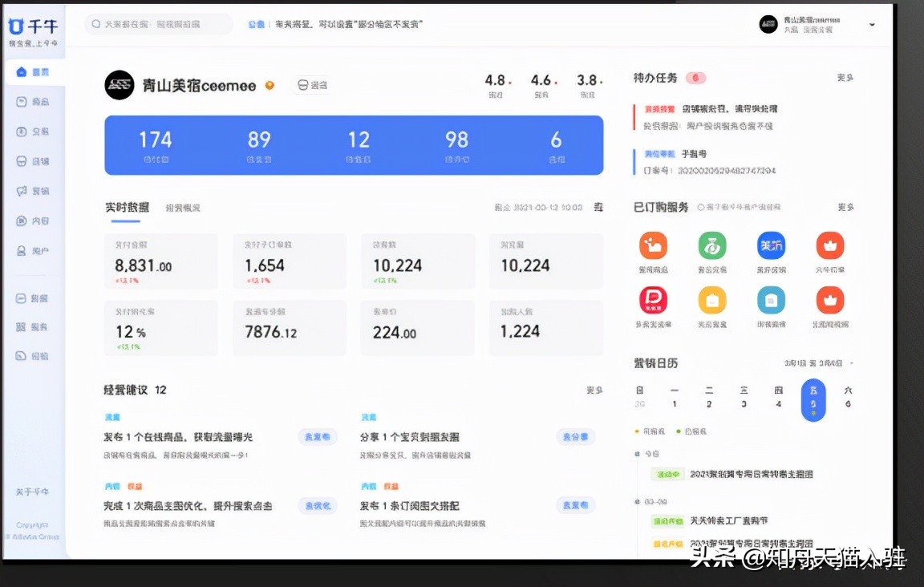
Task: Open the 1,224 data card
Action: coord(545,328)
